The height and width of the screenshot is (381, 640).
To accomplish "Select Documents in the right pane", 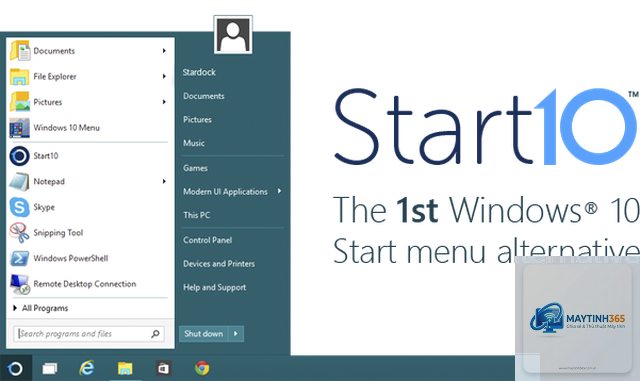I will [204, 96].
